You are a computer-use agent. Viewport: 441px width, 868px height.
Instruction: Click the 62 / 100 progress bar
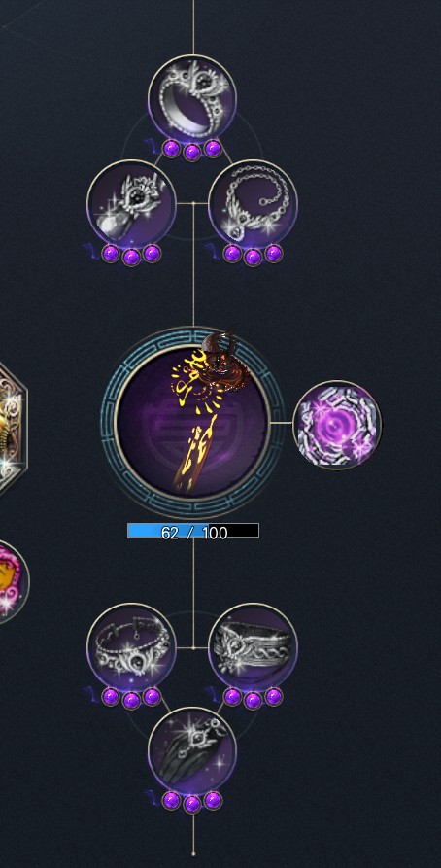193,532
